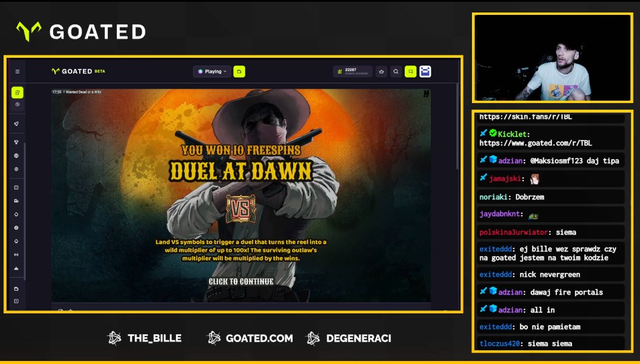
Task: Open the rocket icon in the sidebar
Action: [17, 124]
